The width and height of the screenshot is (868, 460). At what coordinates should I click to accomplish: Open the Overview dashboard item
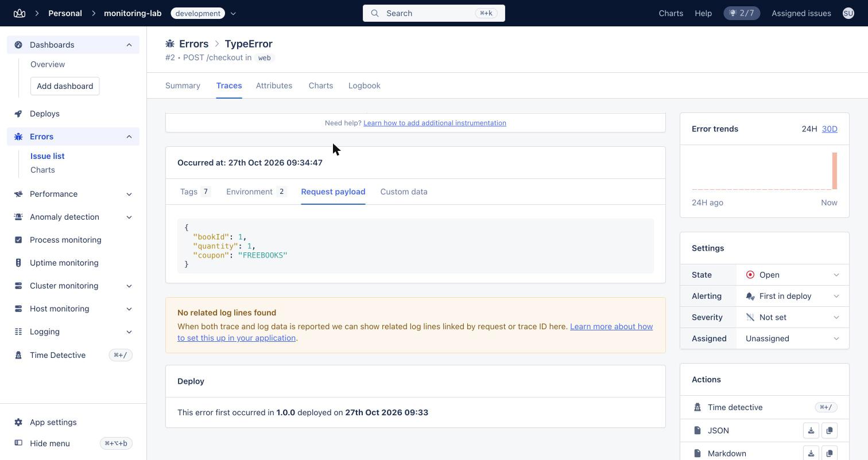pos(48,64)
